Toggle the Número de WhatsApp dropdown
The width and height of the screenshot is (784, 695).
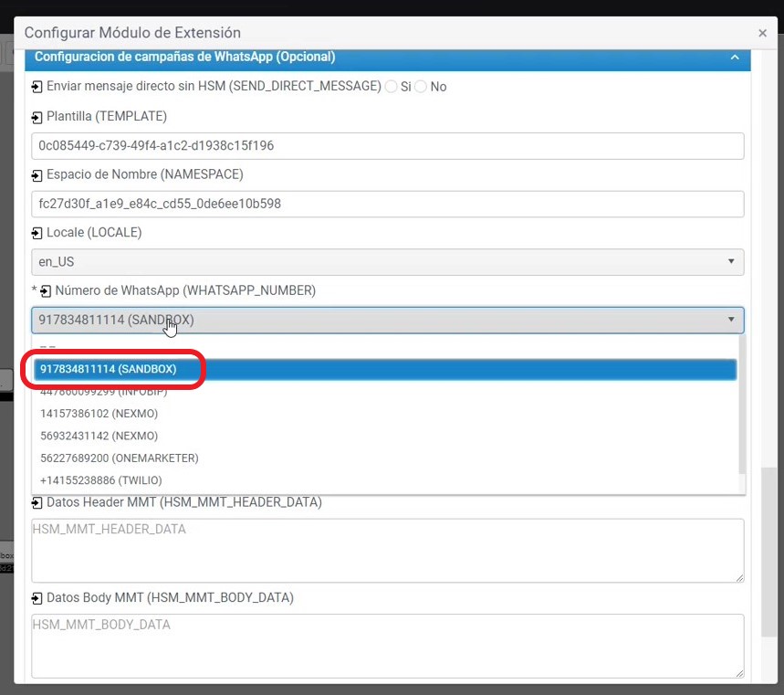(x=387, y=320)
